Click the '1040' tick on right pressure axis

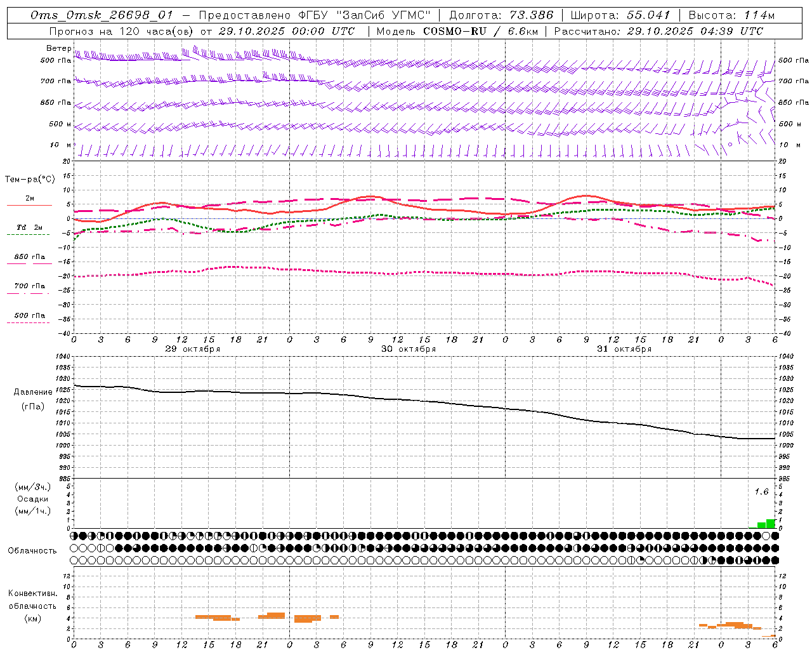(x=787, y=357)
